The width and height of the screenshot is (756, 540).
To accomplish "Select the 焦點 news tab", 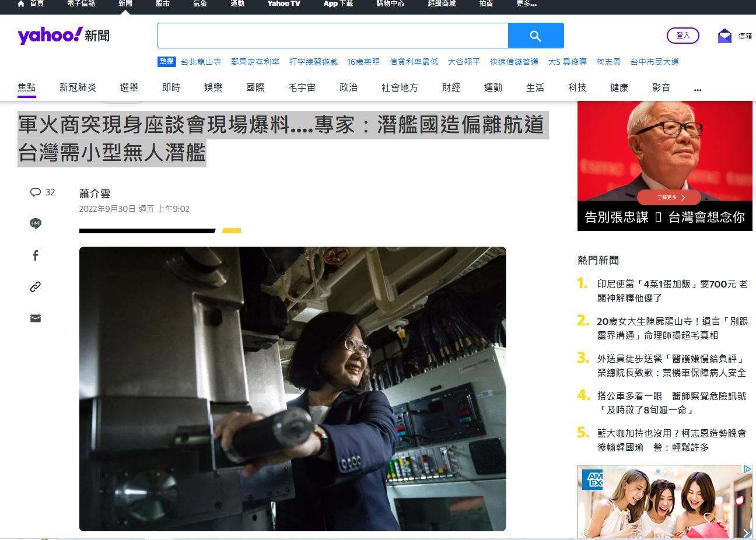I will tap(27, 87).
